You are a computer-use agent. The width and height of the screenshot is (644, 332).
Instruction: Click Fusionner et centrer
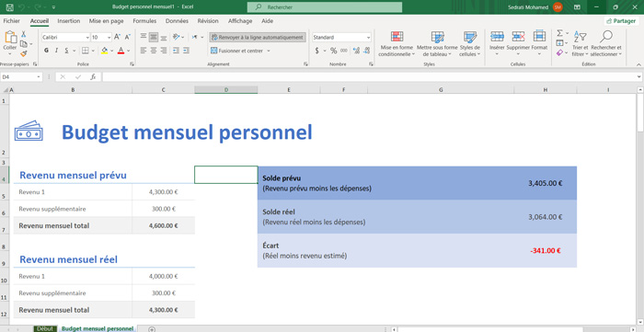point(236,51)
